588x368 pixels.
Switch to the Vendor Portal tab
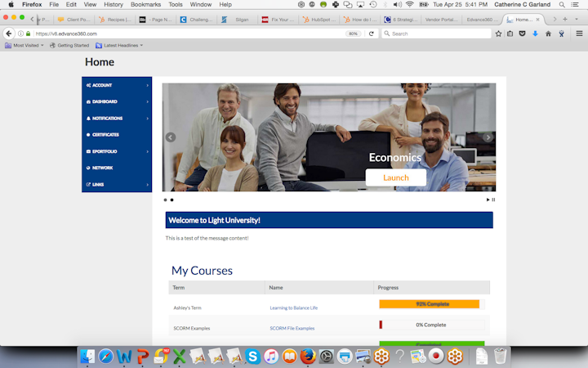coord(441,20)
